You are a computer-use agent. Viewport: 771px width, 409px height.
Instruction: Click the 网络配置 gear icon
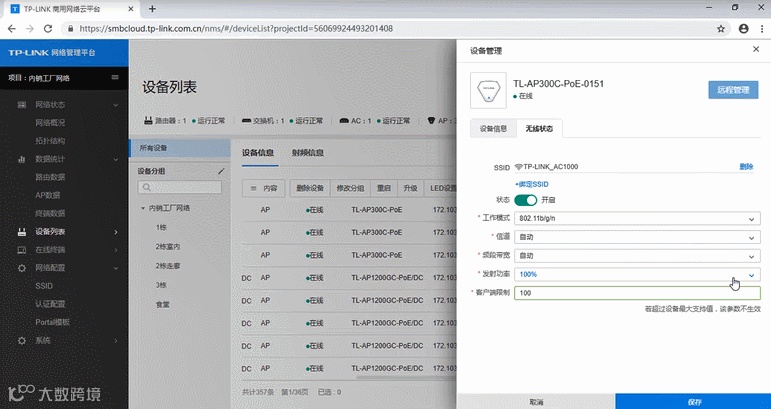[22, 268]
